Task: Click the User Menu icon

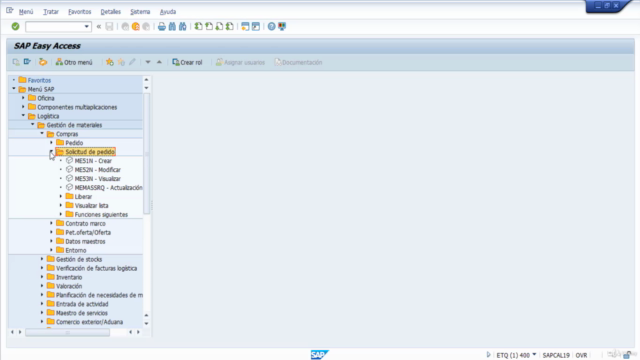Action: pyautogui.click(x=16, y=62)
